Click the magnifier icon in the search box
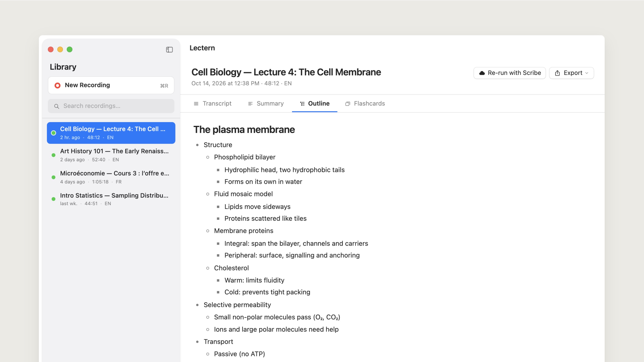The height and width of the screenshot is (362, 644). pos(57,106)
